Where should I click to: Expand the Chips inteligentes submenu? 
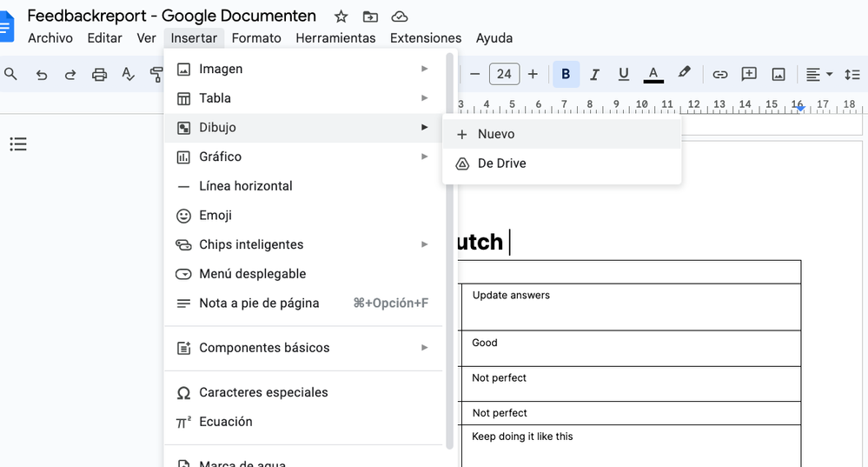click(x=303, y=244)
